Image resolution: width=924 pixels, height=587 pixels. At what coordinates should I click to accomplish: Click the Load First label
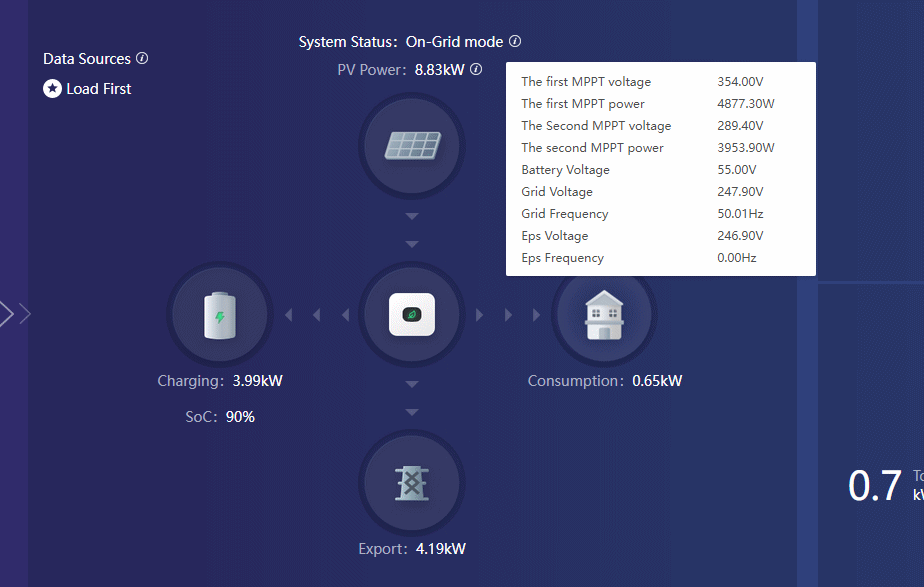[99, 89]
